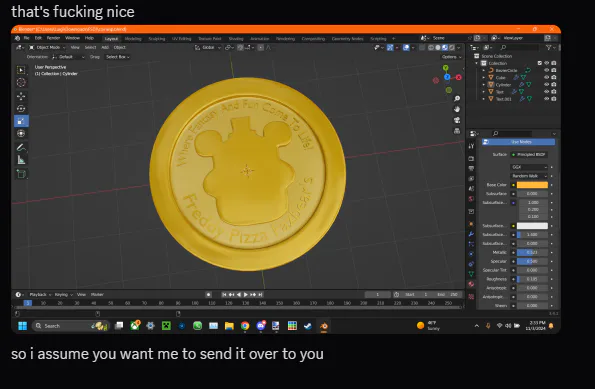
Task: Switch to the Shading workspace tab
Action: [236, 39]
